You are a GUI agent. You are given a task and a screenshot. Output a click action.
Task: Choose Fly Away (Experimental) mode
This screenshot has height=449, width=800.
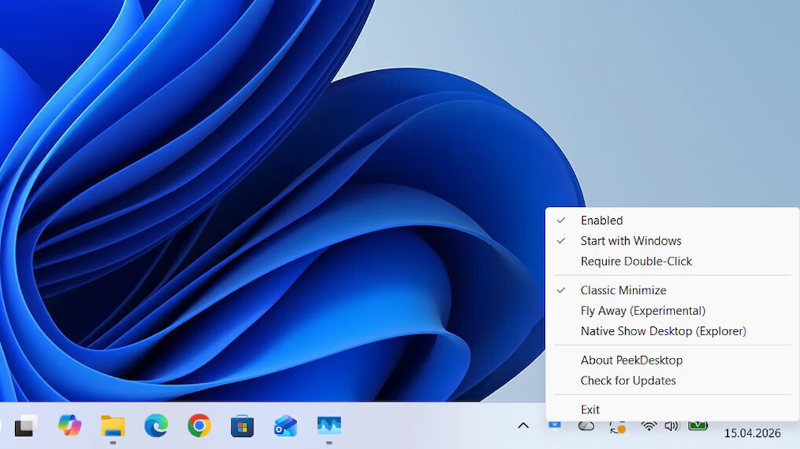click(642, 311)
